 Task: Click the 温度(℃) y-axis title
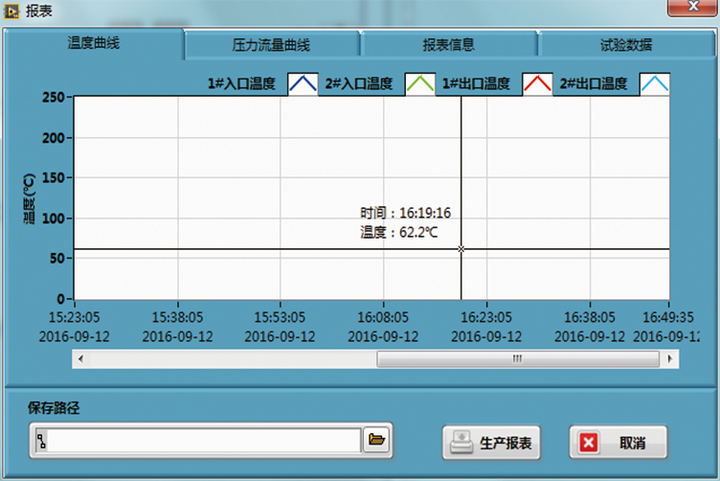coord(29,198)
